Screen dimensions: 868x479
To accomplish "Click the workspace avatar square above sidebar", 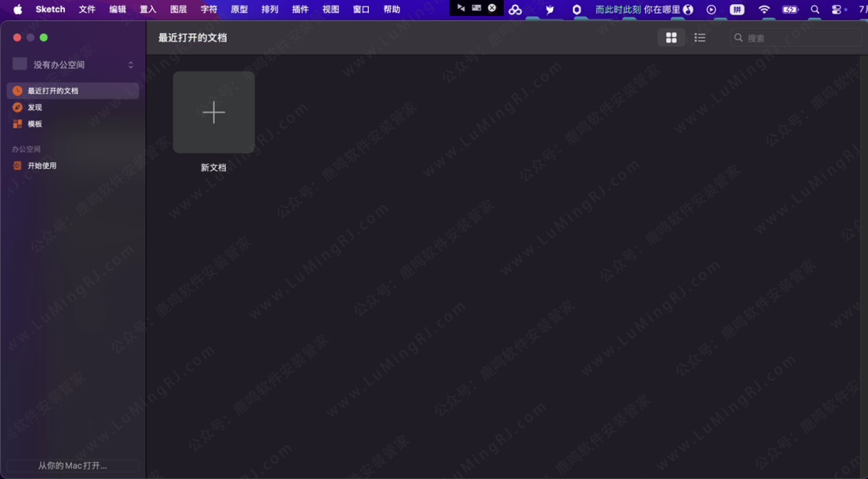I will pyautogui.click(x=20, y=63).
